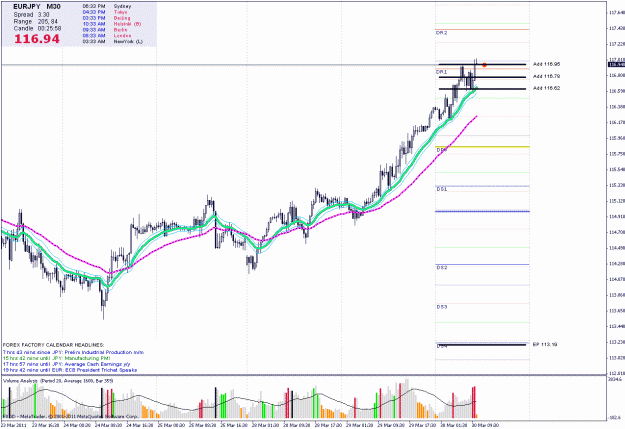625x429 pixels.
Task: Click the DR2 pivot level label
Action: point(442,33)
